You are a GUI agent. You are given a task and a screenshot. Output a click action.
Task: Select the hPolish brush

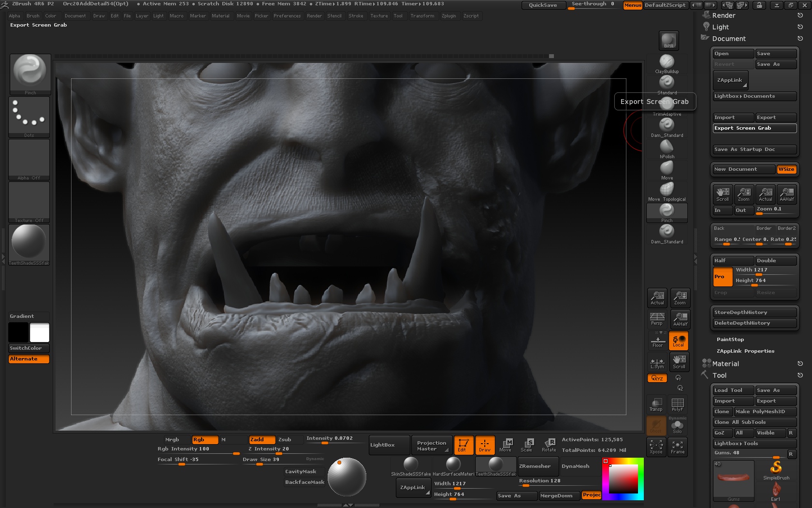pos(667,149)
